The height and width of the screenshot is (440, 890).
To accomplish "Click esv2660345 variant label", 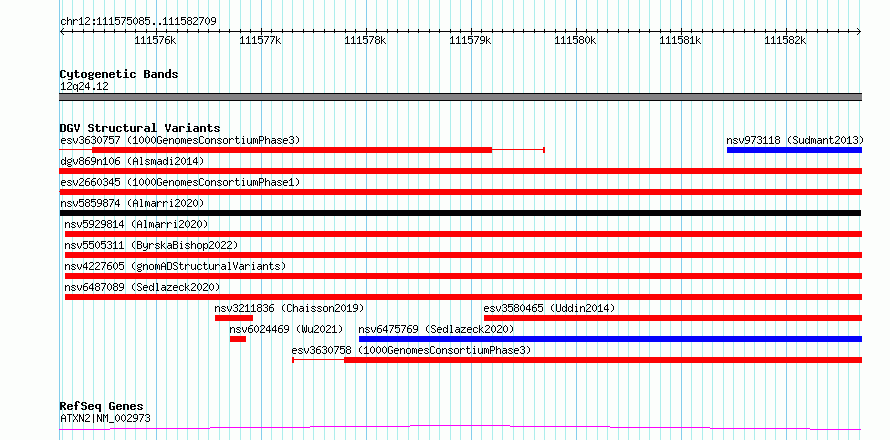I will click(180, 182).
